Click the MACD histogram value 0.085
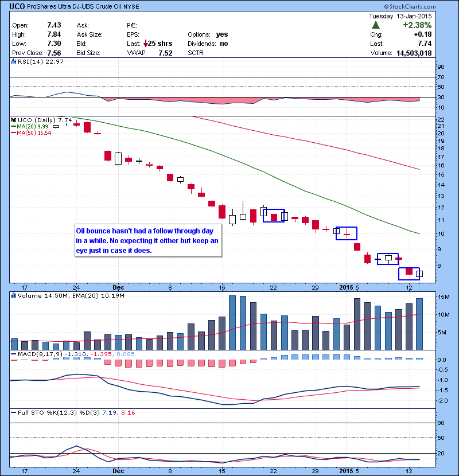 pos(126,354)
